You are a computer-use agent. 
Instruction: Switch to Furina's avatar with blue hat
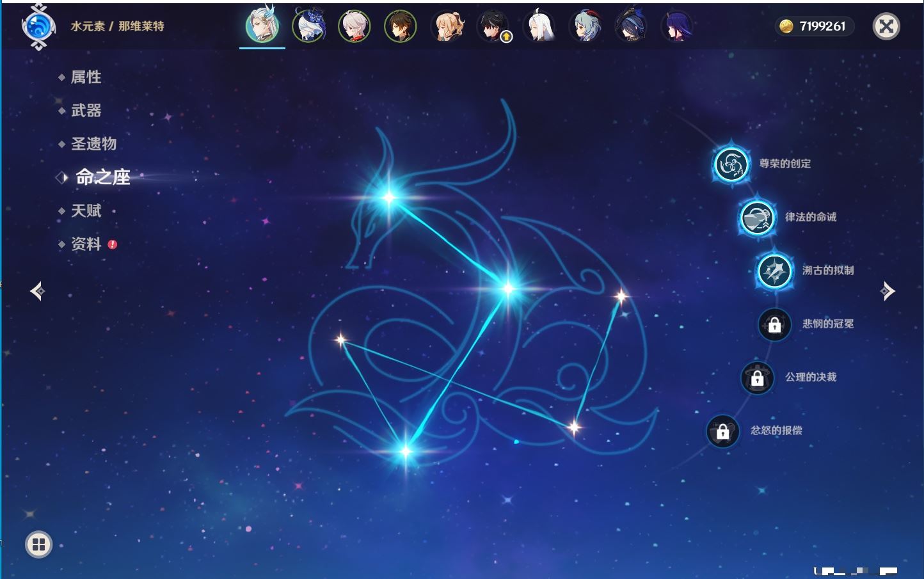[308, 26]
